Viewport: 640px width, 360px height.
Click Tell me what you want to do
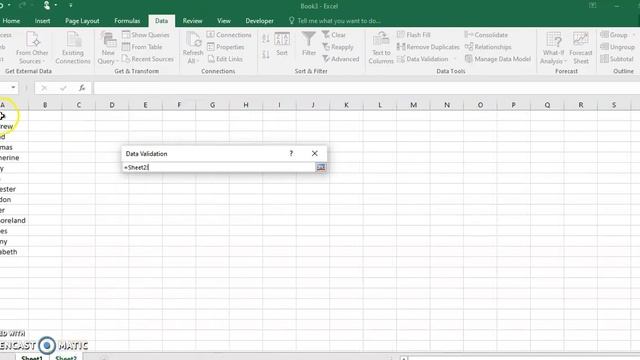[335, 21]
